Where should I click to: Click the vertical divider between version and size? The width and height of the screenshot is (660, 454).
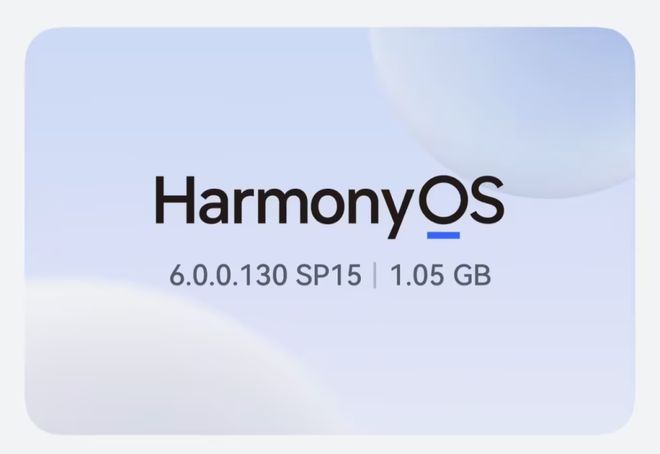point(375,275)
